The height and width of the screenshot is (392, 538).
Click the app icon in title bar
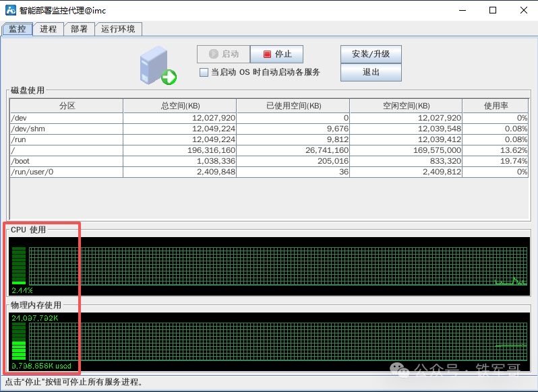pyautogui.click(x=10, y=11)
